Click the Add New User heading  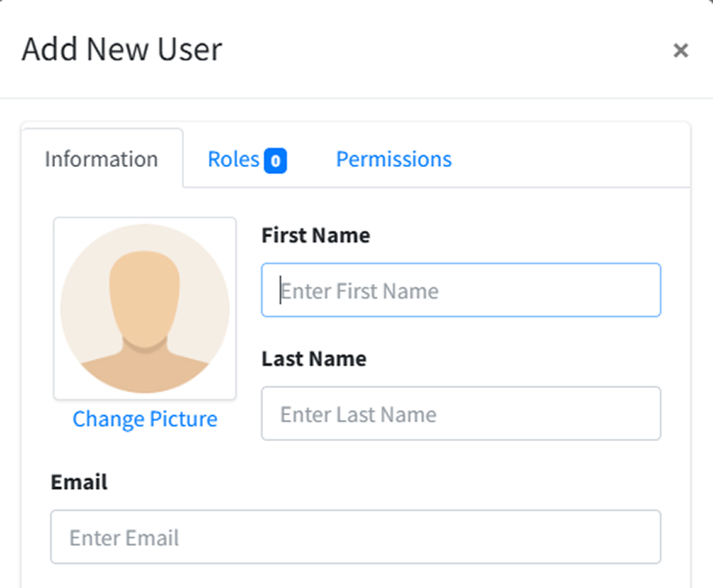[x=122, y=50]
